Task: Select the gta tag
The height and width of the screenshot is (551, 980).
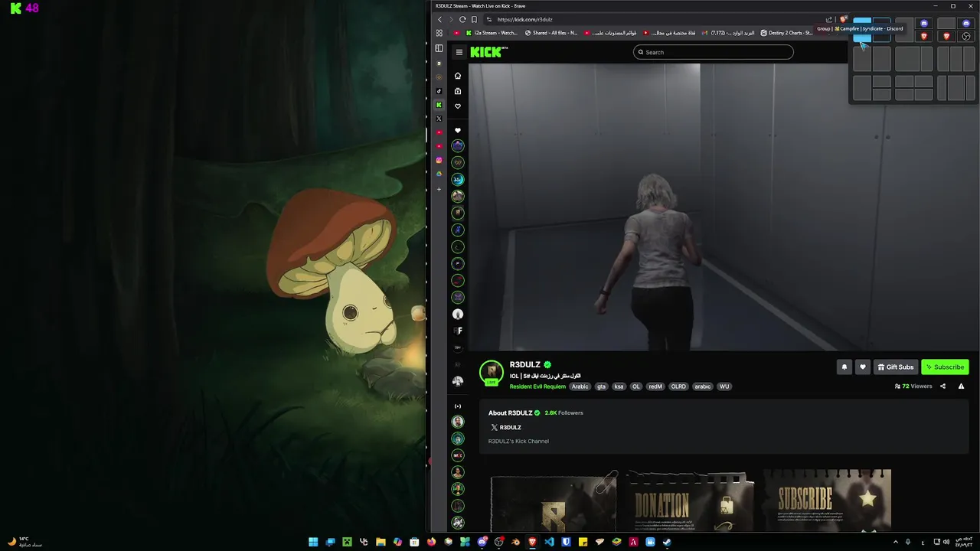Action: [601, 386]
